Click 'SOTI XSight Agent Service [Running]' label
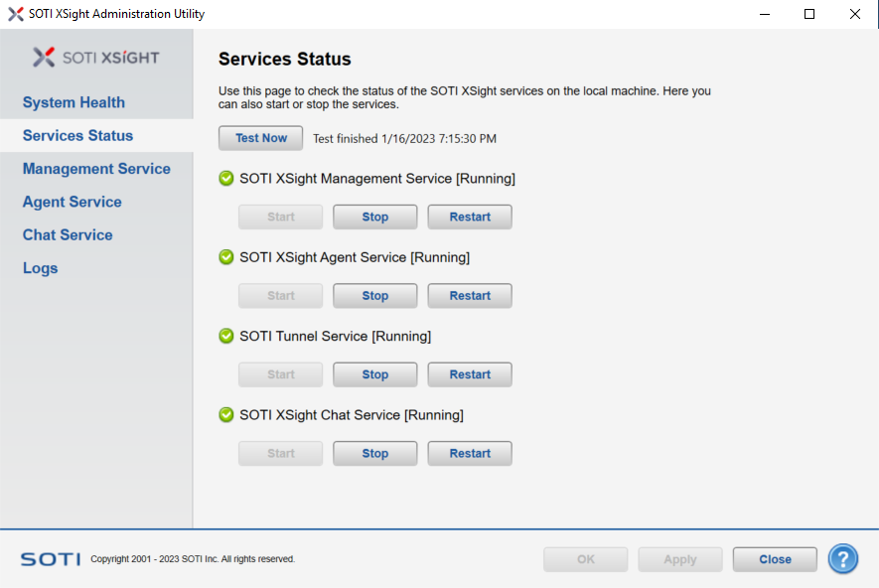This screenshot has height=588, width=879. [x=355, y=257]
